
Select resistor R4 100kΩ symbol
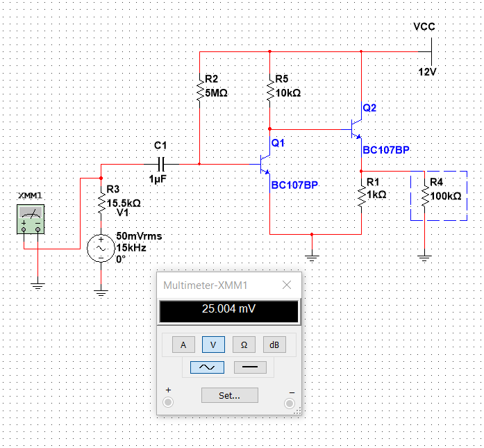pyautogui.click(x=425, y=197)
